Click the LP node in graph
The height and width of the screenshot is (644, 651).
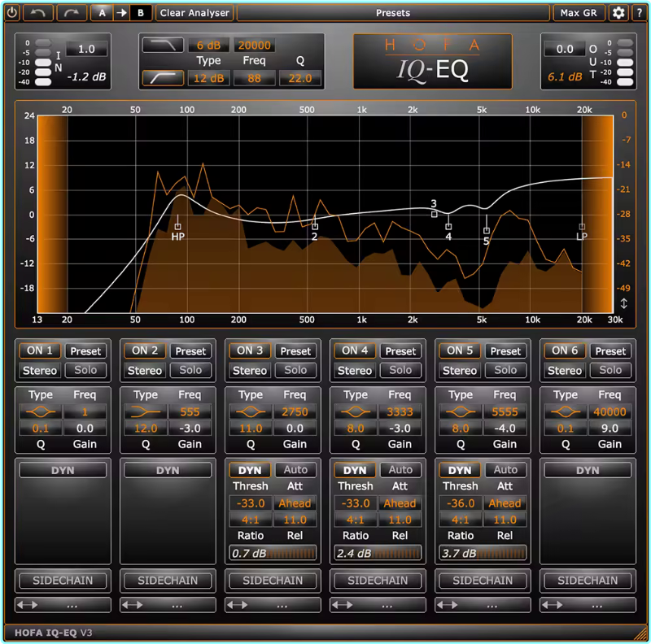point(582,227)
